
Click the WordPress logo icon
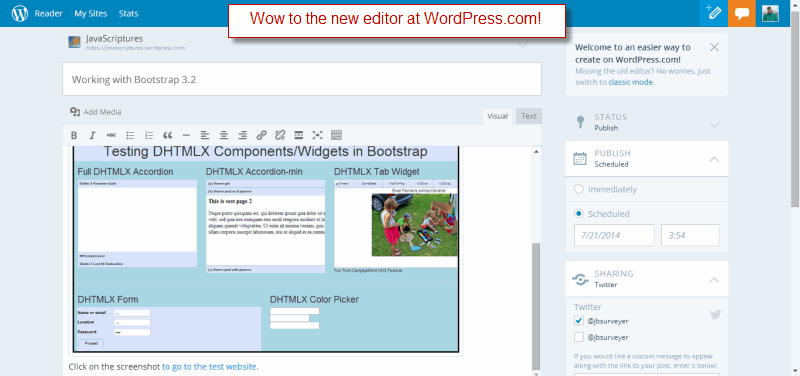[x=19, y=14]
